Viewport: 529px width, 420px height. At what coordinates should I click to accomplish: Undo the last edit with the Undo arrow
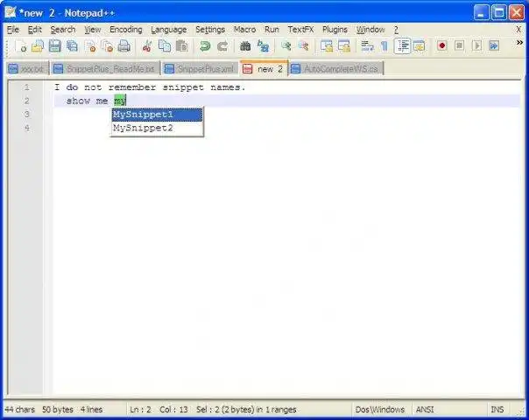(x=205, y=45)
